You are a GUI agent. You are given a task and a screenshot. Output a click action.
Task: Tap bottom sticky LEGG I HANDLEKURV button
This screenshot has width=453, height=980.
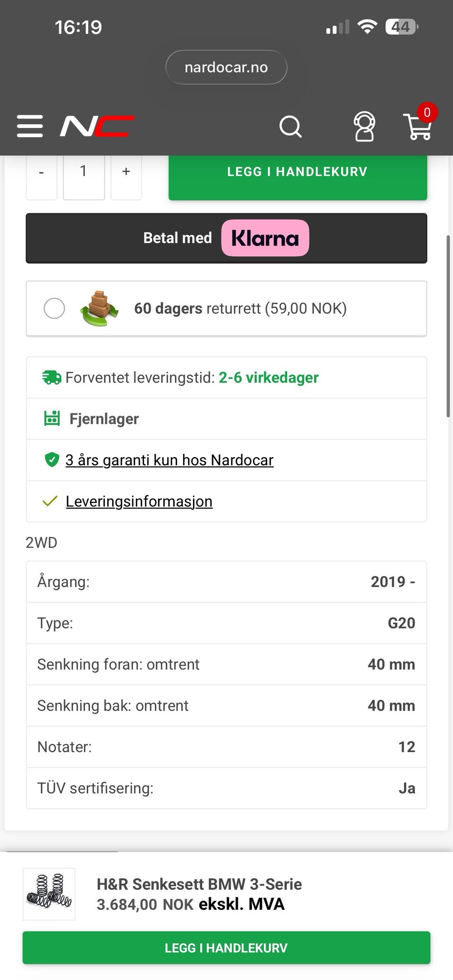226,947
